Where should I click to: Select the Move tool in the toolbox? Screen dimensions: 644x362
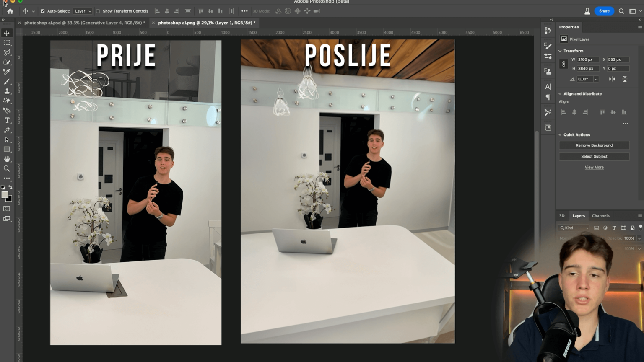point(7,33)
